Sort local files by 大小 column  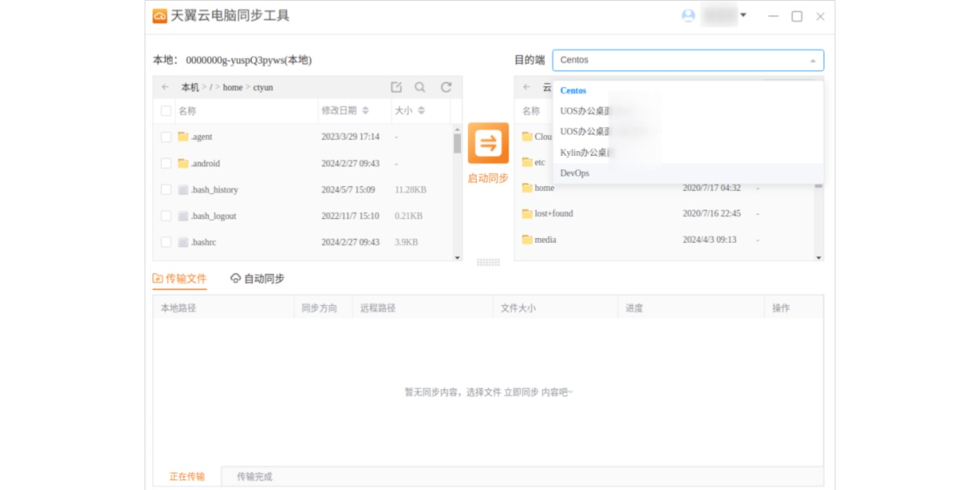coord(409,110)
